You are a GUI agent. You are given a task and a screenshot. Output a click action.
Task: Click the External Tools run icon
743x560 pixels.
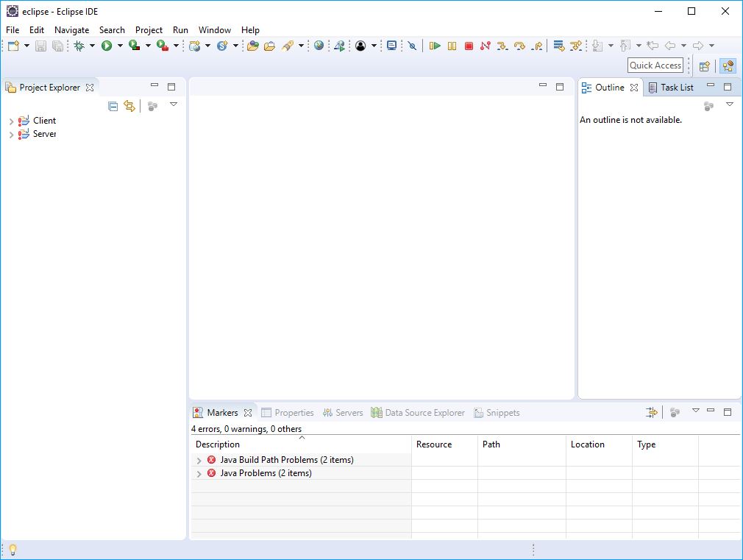[x=163, y=46]
